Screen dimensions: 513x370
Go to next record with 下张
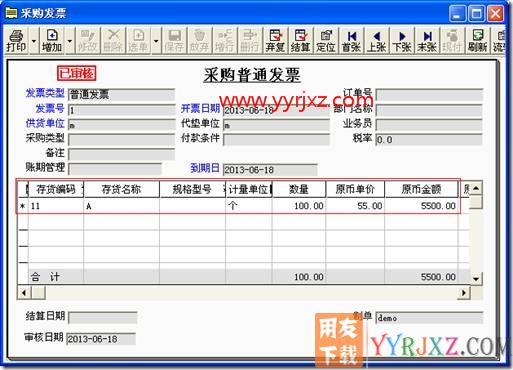point(402,40)
